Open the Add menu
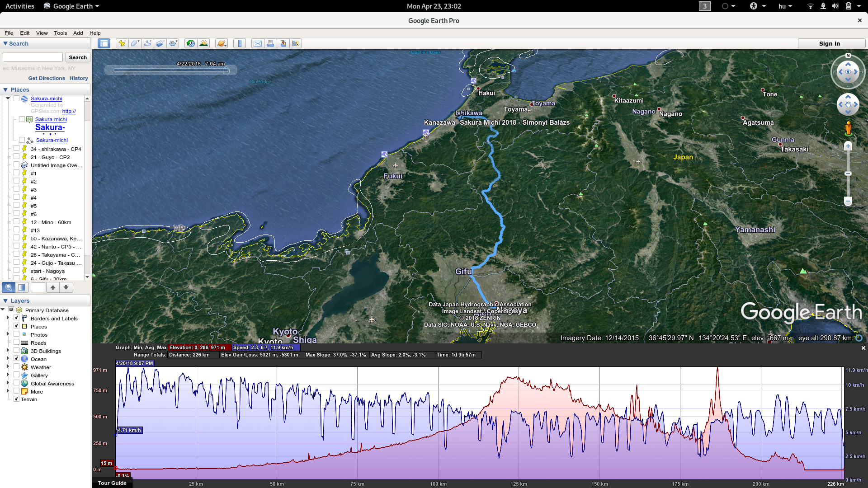Screen dimensions: 868x488 tap(78, 33)
